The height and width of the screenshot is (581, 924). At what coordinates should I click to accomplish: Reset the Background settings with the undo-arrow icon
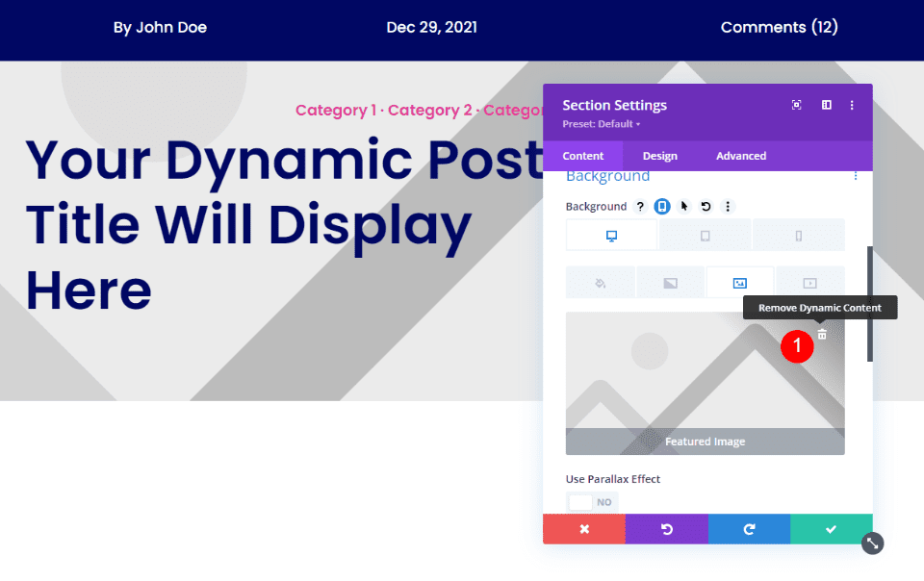pyautogui.click(x=706, y=206)
